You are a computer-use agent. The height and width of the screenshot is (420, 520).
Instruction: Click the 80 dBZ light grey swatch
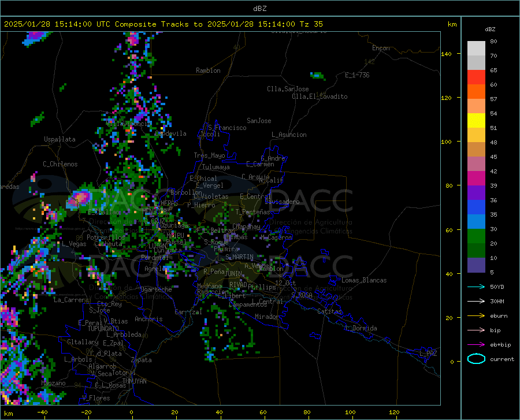tap(476, 48)
